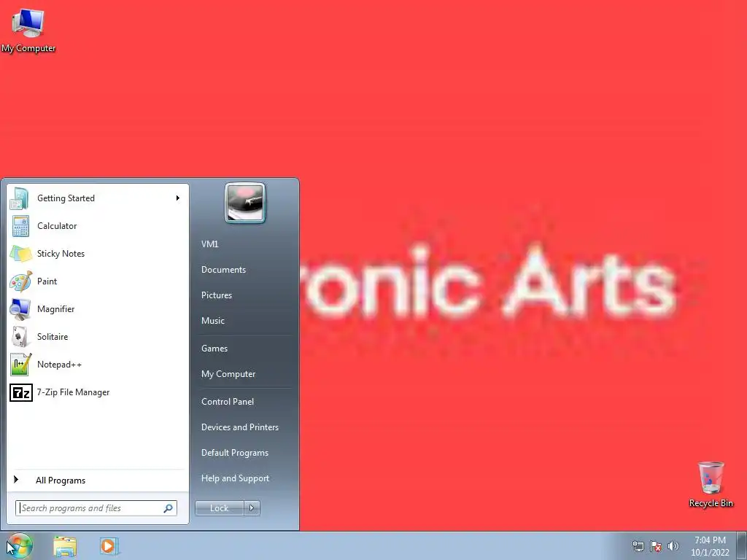Open the Sticky Notes icon
747x560 pixels.
pos(20,254)
